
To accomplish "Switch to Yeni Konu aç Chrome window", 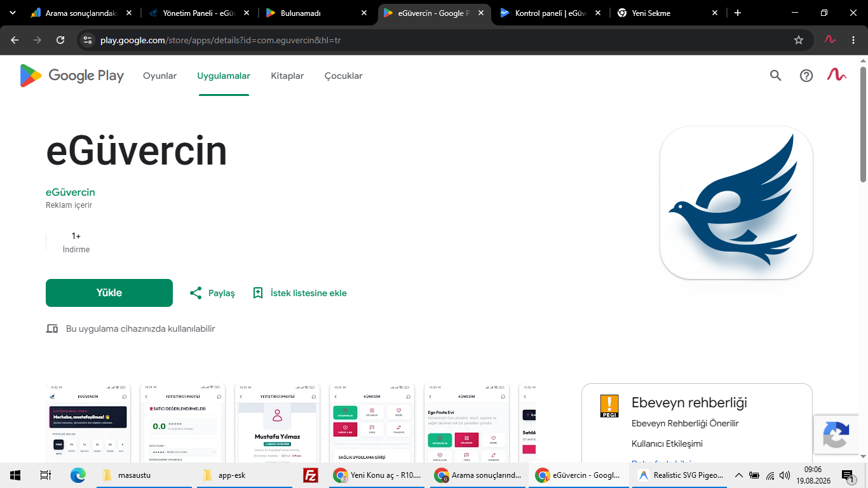I will coord(377,475).
